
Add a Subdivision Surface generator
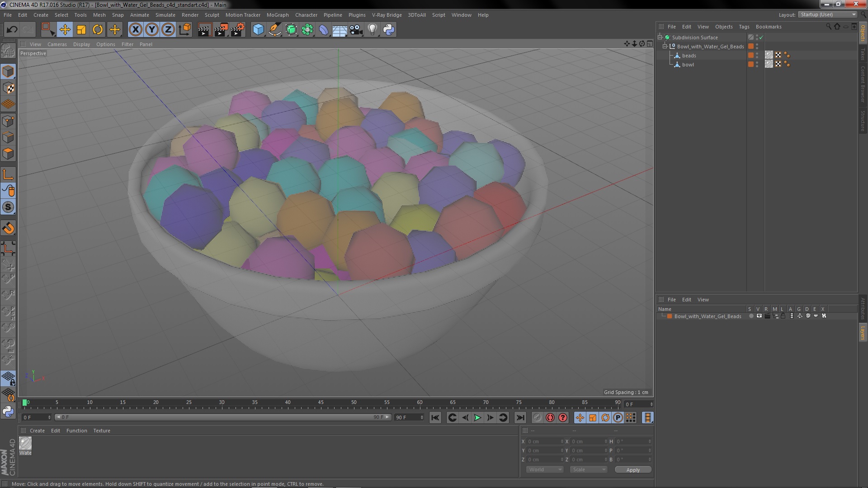(292, 30)
